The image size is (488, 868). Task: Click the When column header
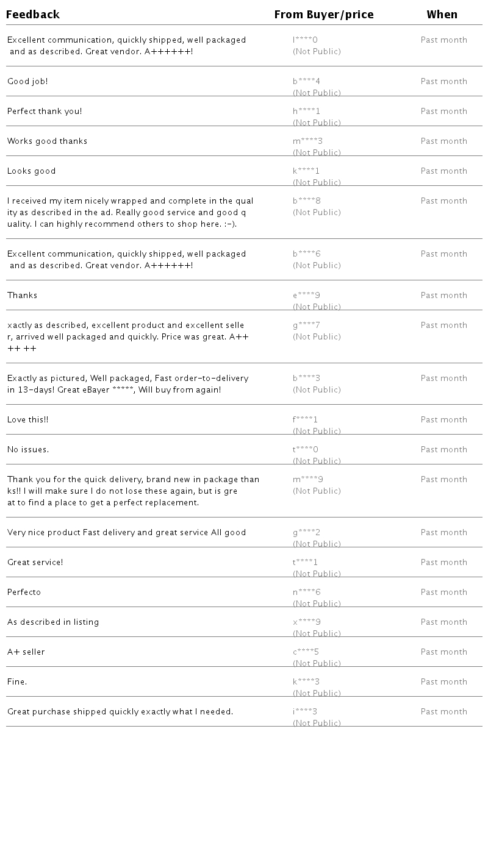click(442, 15)
